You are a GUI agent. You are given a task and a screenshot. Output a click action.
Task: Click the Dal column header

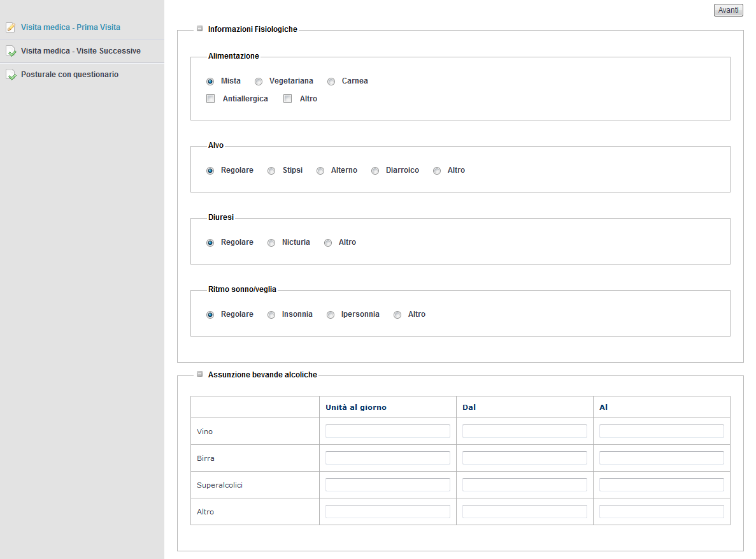coord(469,407)
